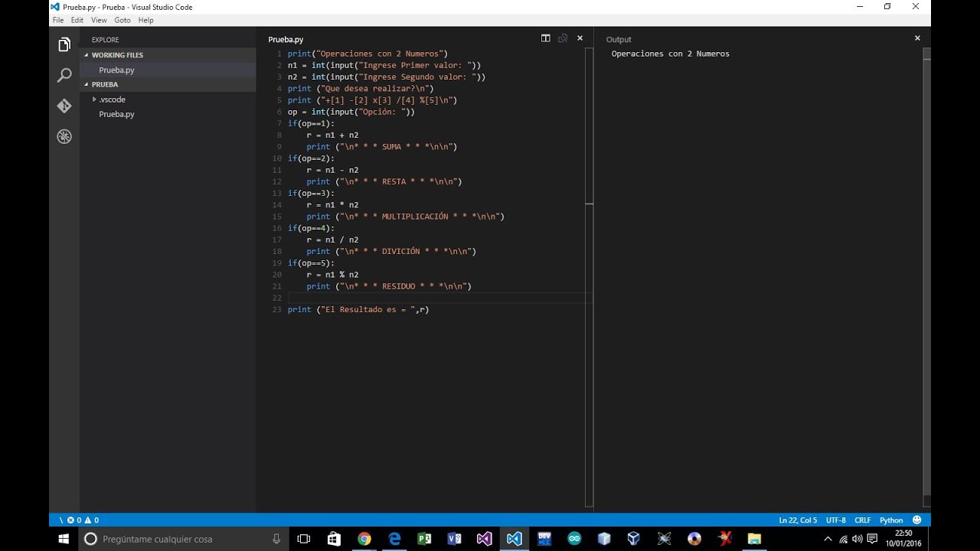Open the Goto menu
This screenshot has height=551, width=980.
point(122,20)
